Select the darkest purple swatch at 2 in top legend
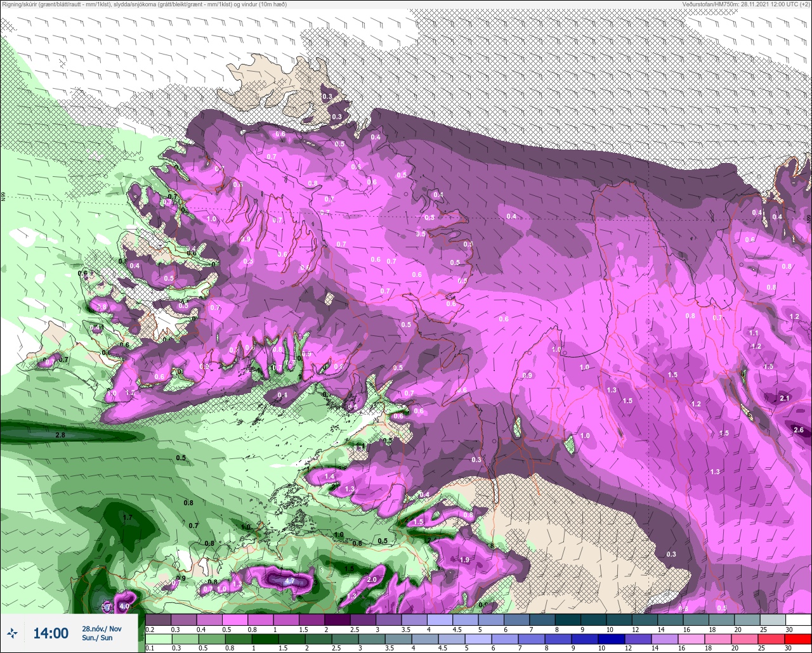 click(x=337, y=620)
